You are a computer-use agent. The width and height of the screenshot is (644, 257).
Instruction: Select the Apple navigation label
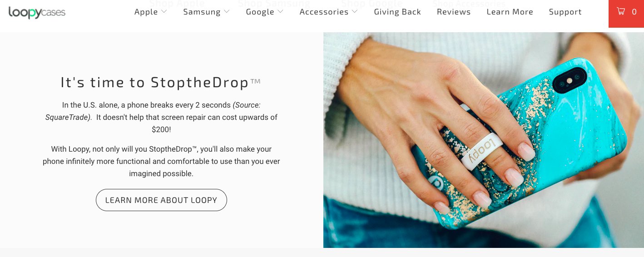coord(146,12)
